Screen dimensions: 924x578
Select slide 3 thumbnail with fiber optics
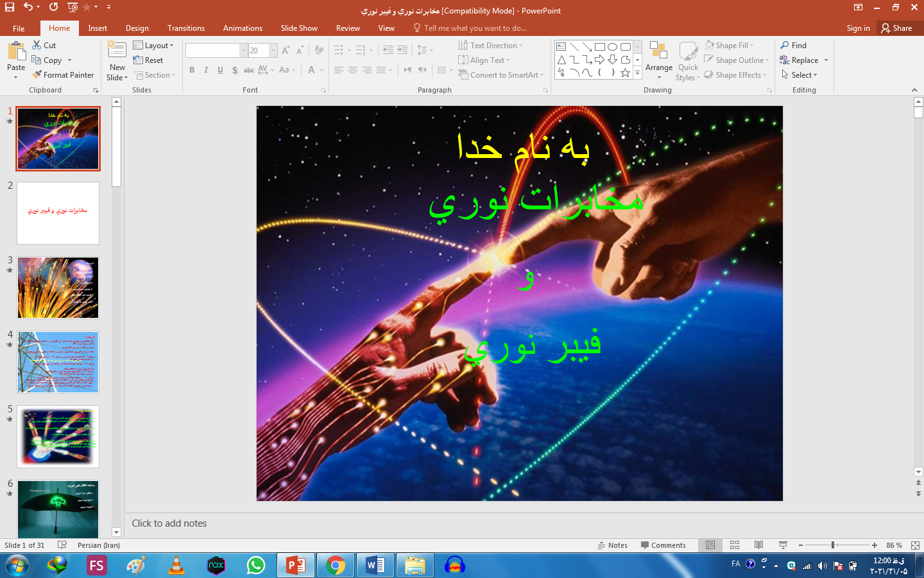(x=58, y=288)
